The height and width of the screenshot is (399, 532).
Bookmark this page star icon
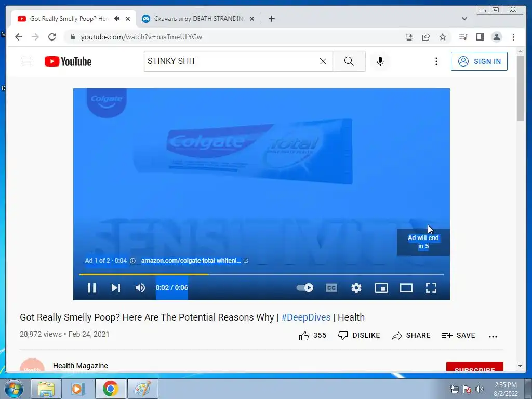443,37
